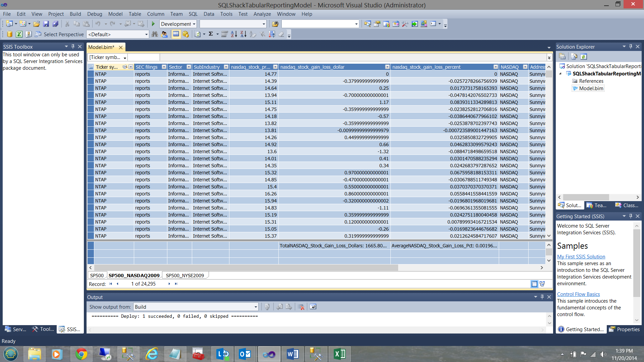Open the Table menu
The image size is (644, 362).
135,14
